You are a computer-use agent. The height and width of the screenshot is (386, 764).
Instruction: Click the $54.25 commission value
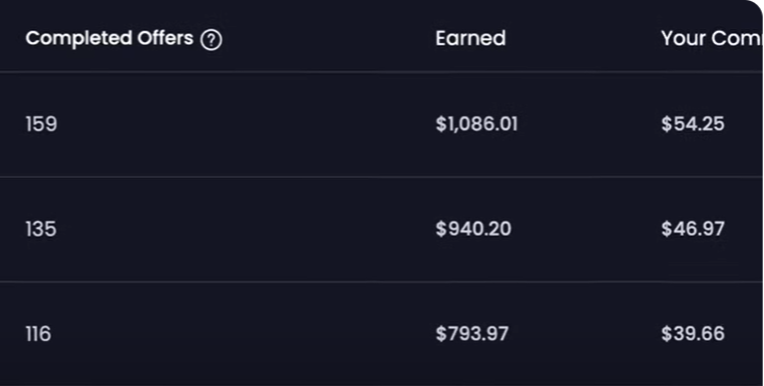coord(693,124)
